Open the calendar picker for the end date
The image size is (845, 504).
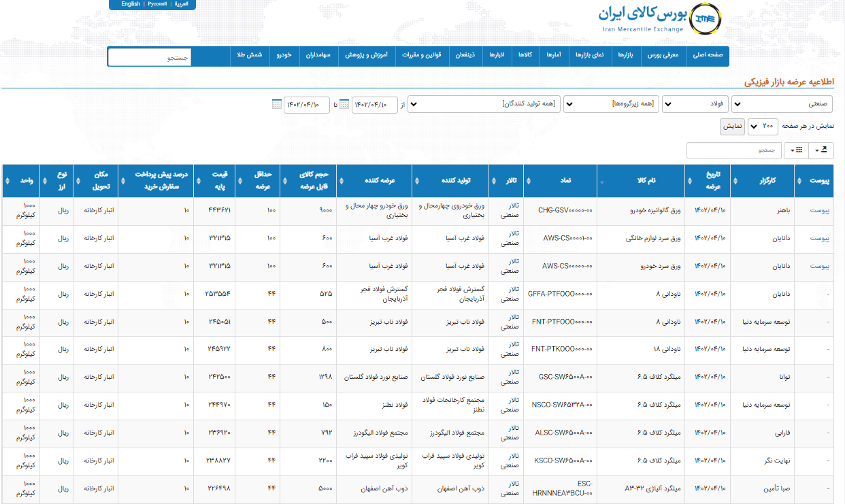click(276, 104)
